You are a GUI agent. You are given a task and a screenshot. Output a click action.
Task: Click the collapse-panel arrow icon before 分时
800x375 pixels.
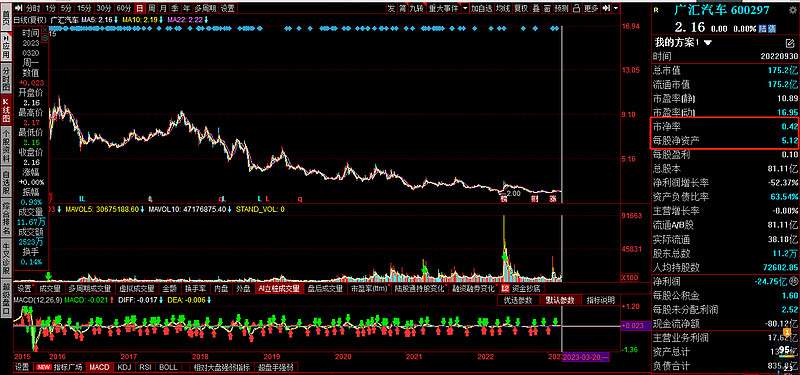click(x=18, y=8)
